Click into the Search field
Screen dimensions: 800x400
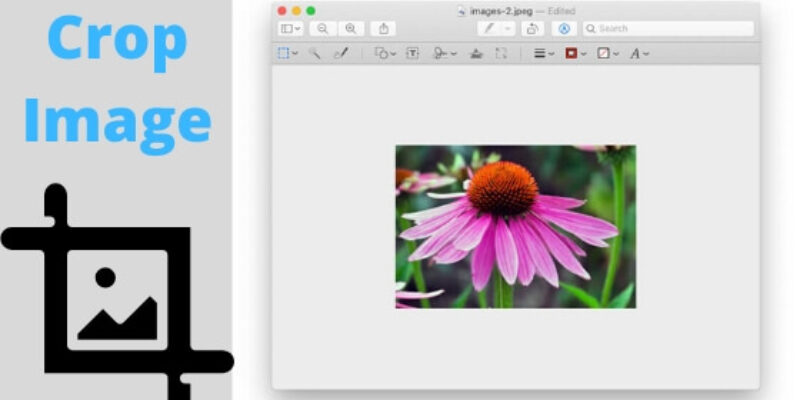click(668, 29)
